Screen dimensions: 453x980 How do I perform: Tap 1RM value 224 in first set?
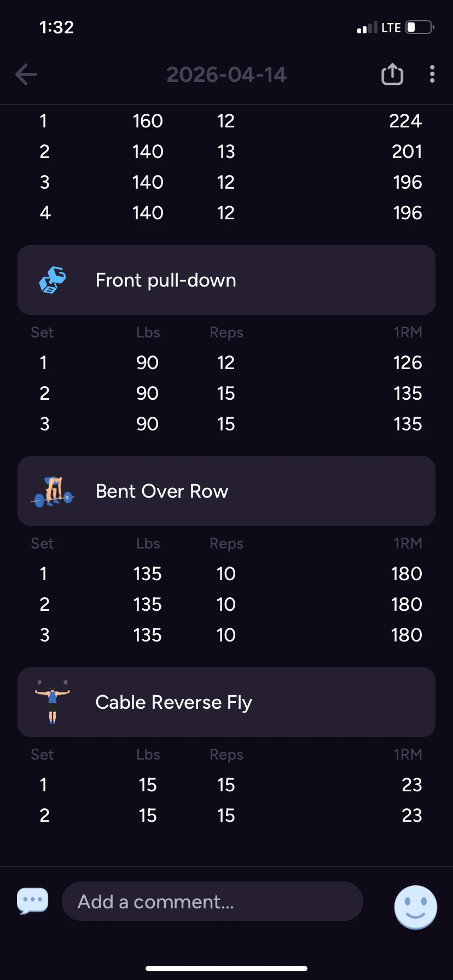405,121
